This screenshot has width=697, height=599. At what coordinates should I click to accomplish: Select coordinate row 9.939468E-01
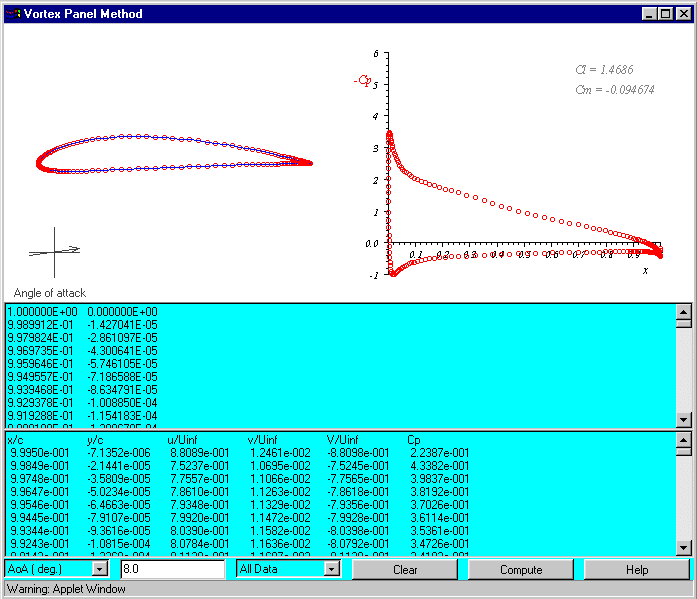click(x=82, y=390)
